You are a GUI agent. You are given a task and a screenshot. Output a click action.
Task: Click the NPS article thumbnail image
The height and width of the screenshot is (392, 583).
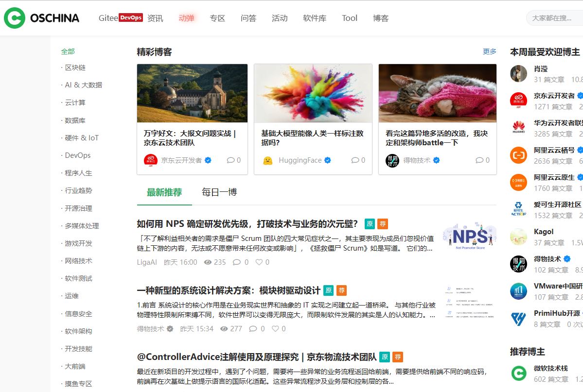coord(470,236)
